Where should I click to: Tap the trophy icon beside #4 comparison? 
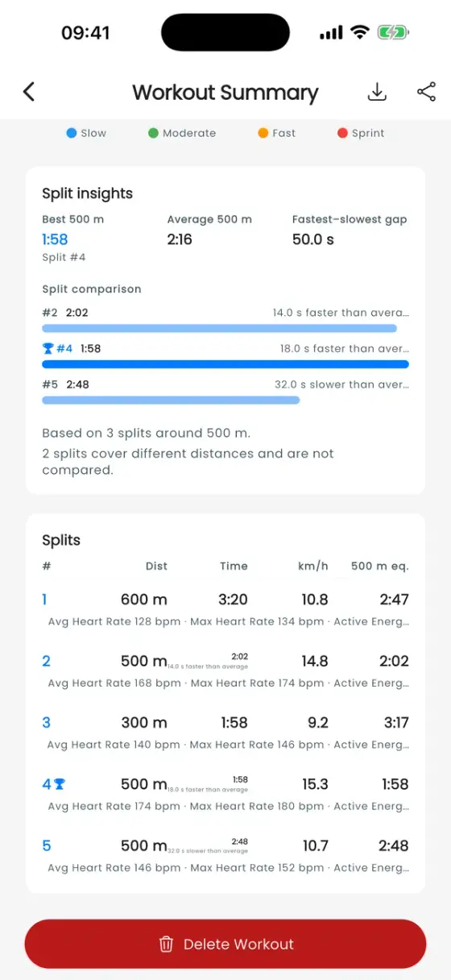pyautogui.click(x=48, y=349)
